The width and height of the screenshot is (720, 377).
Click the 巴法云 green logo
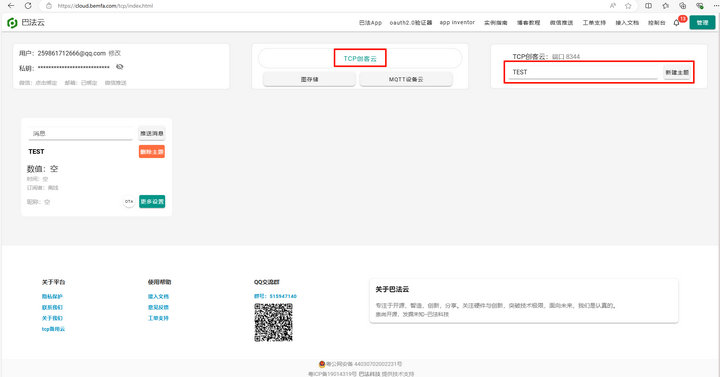(12, 23)
